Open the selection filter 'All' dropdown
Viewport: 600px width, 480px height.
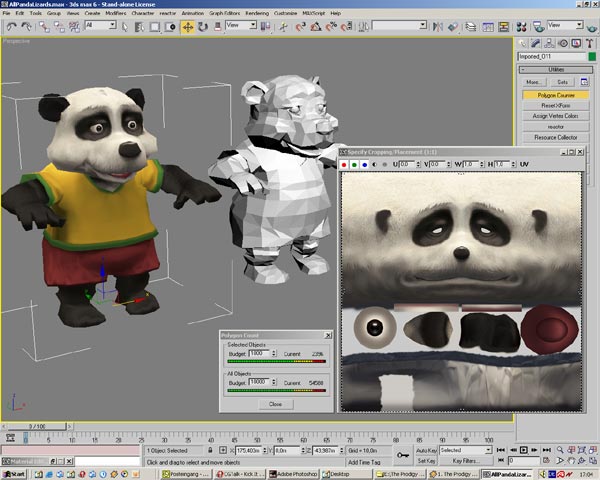point(100,25)
